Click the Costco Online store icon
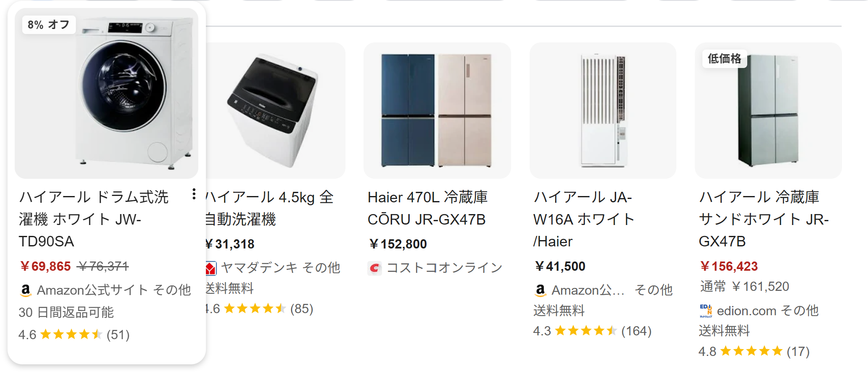The height and width of the screenshot is (387, 868). click(x=374, y=268)
